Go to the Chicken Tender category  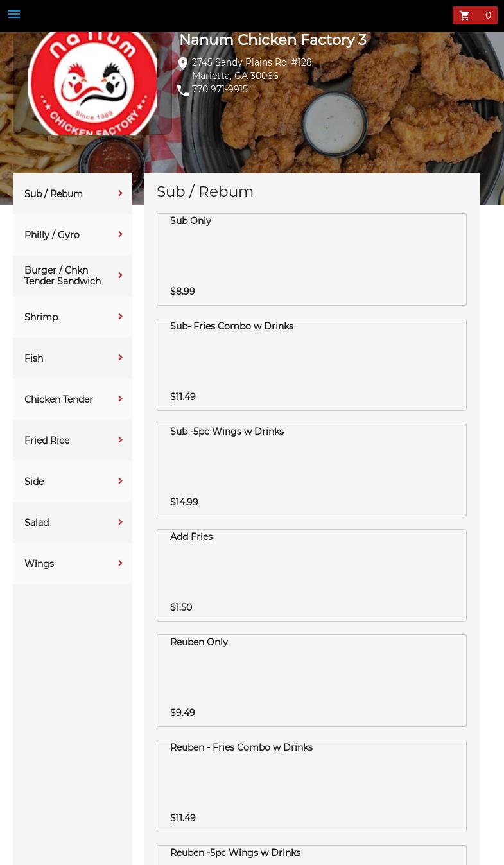58,399
